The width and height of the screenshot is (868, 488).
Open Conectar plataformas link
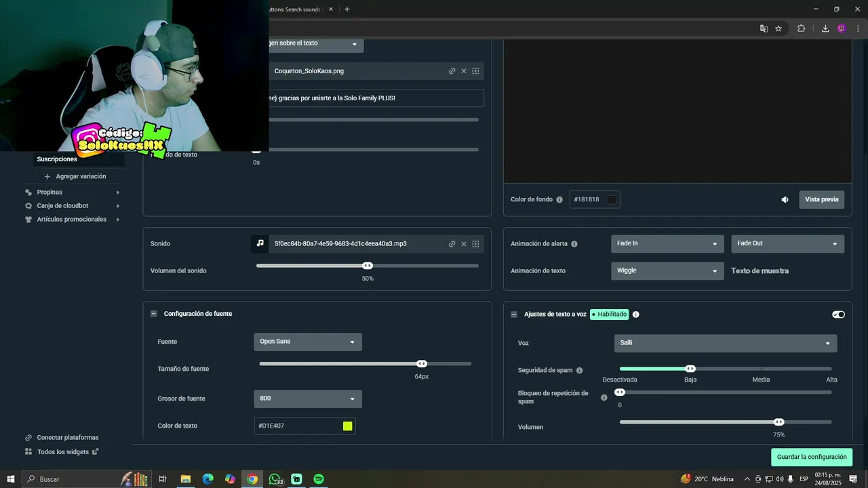point(62,438)
